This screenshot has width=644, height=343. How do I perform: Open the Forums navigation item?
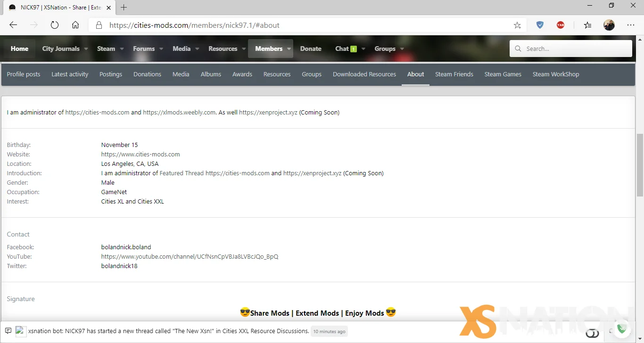pyautogui.click(x=144, y=49)
